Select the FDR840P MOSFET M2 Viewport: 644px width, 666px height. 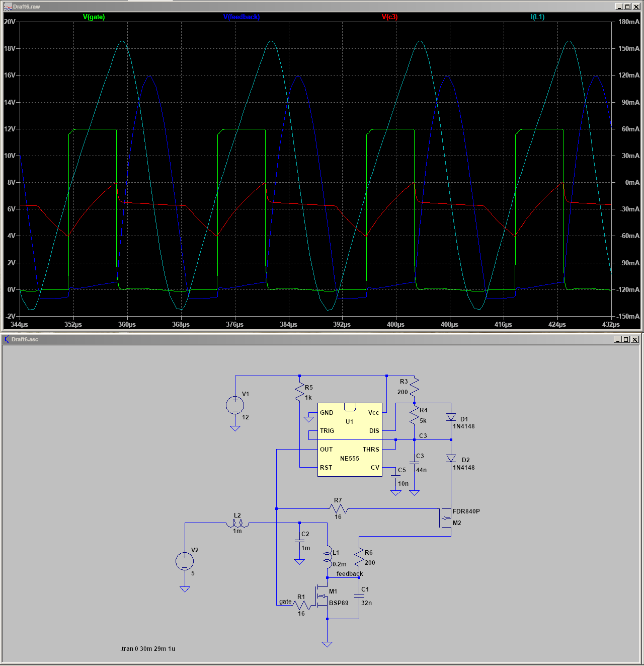446,518
